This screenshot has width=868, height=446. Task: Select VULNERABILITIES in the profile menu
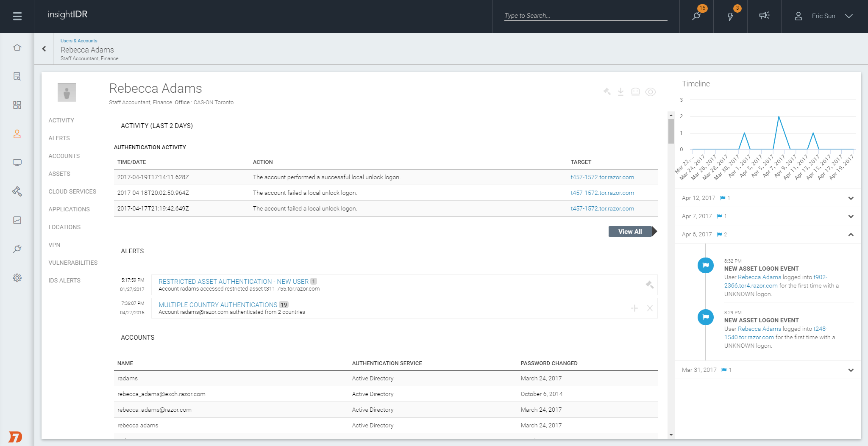click(x=73, y=263)
